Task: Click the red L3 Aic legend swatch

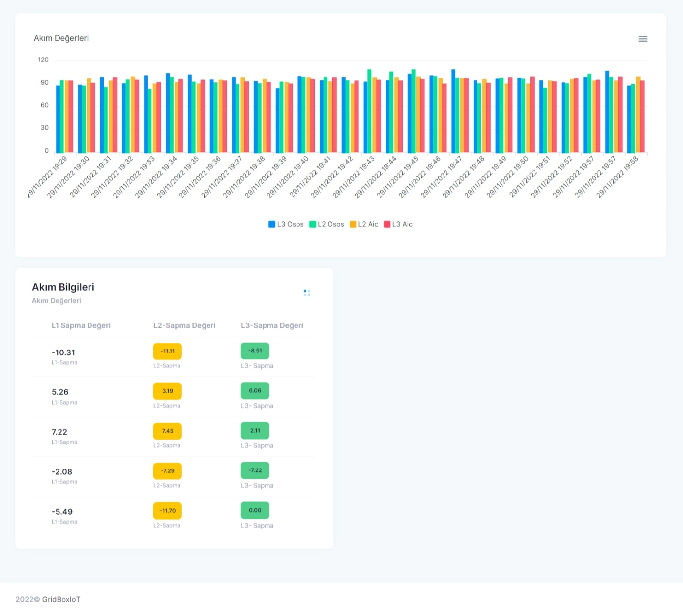Action: (387, 224)
